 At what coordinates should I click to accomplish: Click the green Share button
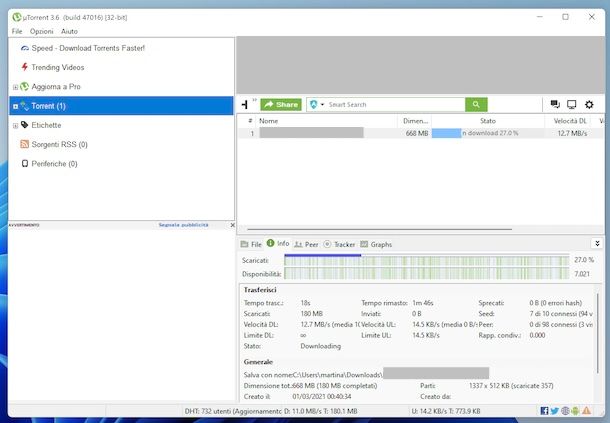tap(281, 104)
